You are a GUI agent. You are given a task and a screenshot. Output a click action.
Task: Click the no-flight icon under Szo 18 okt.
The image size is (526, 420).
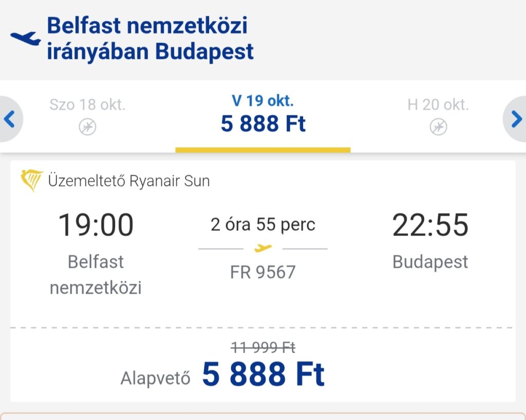[x=87, y=127]
